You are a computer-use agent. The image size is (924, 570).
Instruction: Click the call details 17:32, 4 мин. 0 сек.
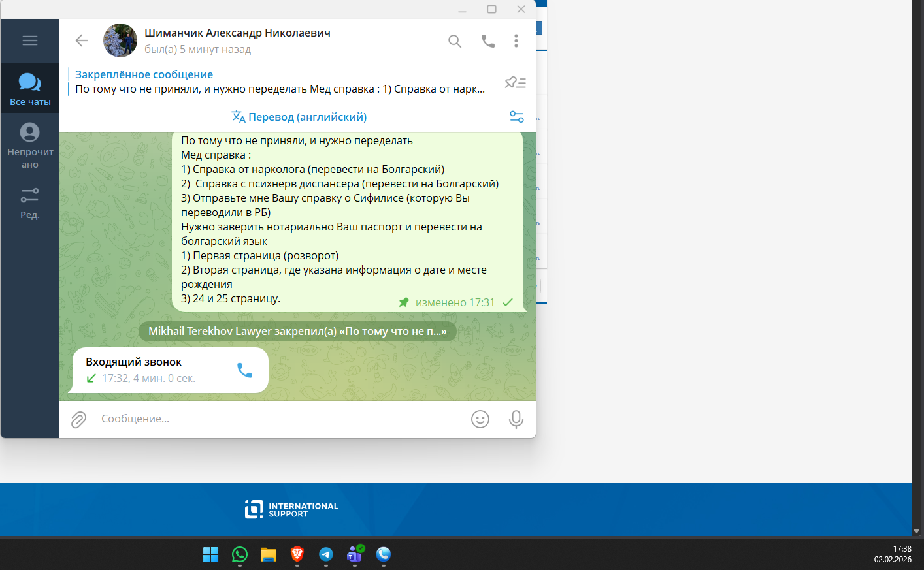[x=148, y=378]
